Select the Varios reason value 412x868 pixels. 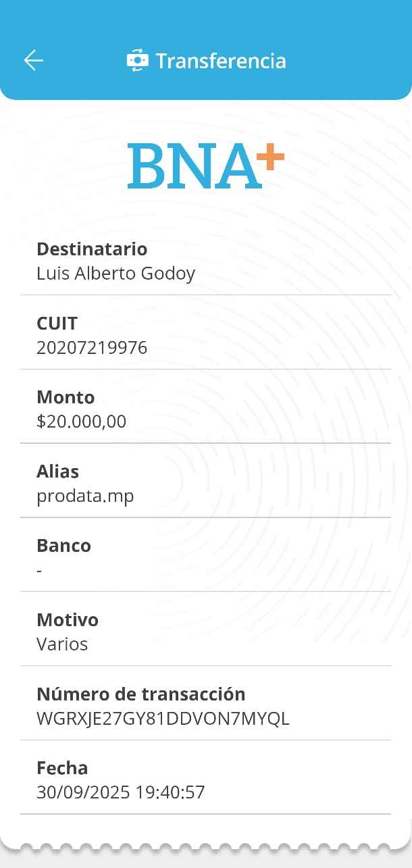[x=62, y=644]
